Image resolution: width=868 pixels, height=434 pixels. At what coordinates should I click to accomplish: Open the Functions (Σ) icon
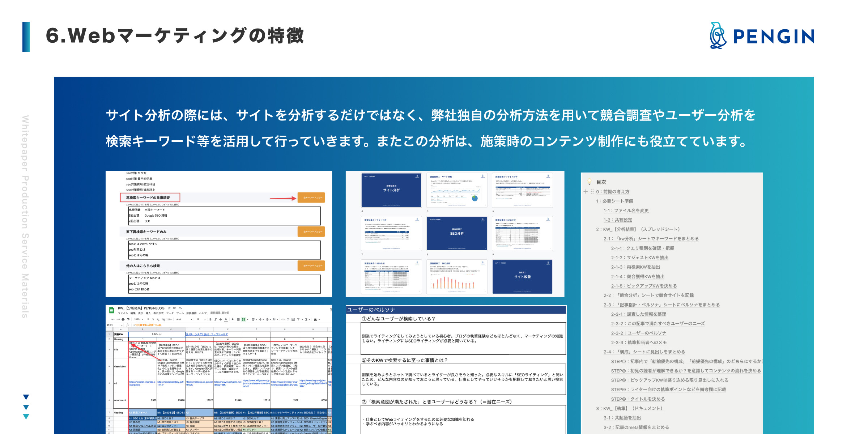pos(306,319)
